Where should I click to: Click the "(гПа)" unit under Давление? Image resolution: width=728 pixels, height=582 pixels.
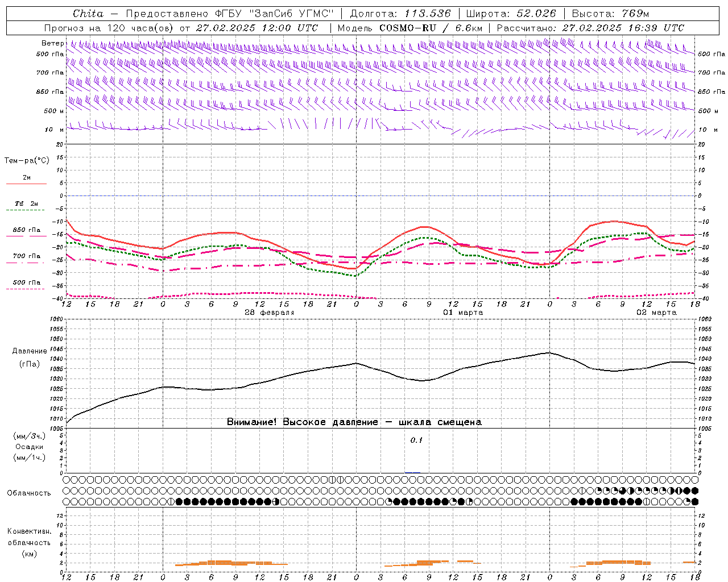(x=29, y=364)
